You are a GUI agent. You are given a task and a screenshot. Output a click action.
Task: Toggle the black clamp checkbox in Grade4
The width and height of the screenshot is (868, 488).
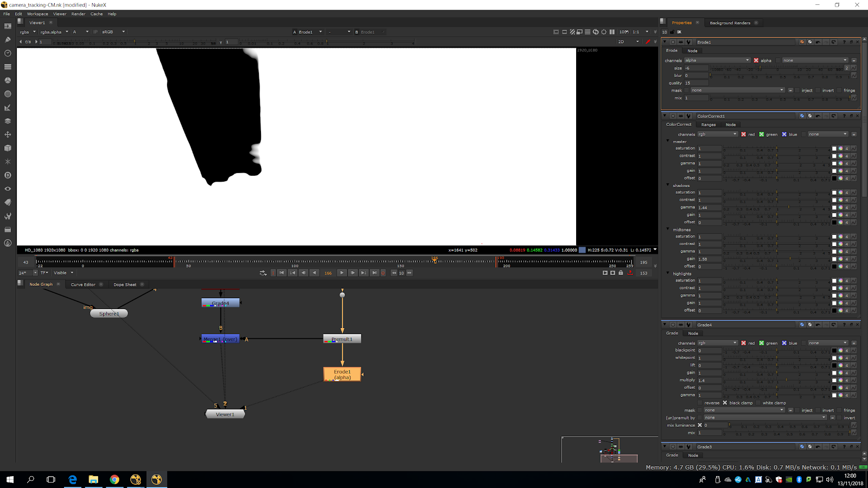pos(725,403)
